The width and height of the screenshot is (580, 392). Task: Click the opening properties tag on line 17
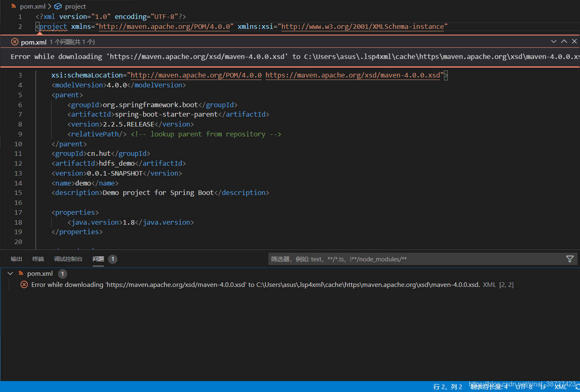75,212
